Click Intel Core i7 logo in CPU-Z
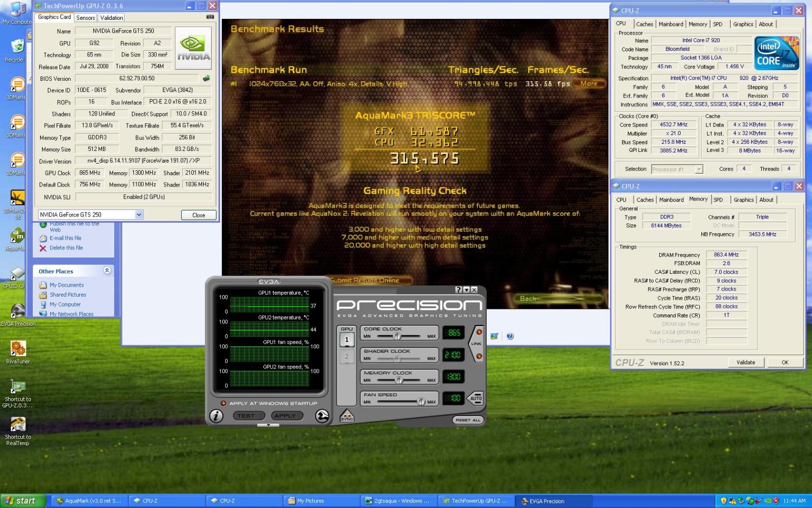The image size is (812, 508). click(776, 53)
